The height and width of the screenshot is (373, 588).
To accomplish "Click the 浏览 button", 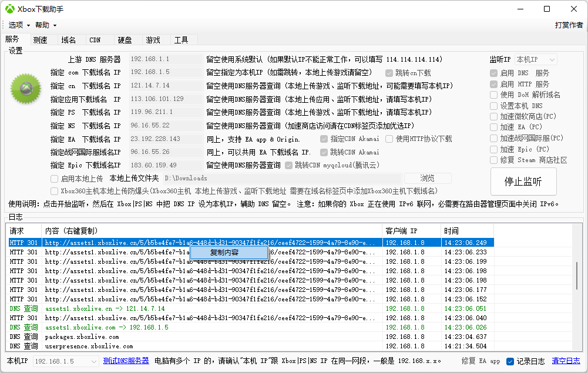I will (428, 178).
